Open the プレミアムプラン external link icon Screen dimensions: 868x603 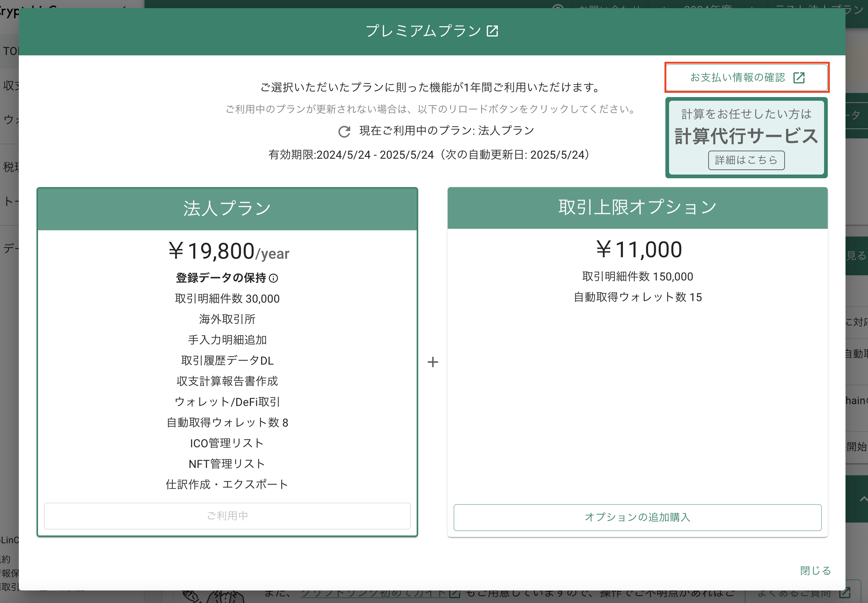(492, 31)
